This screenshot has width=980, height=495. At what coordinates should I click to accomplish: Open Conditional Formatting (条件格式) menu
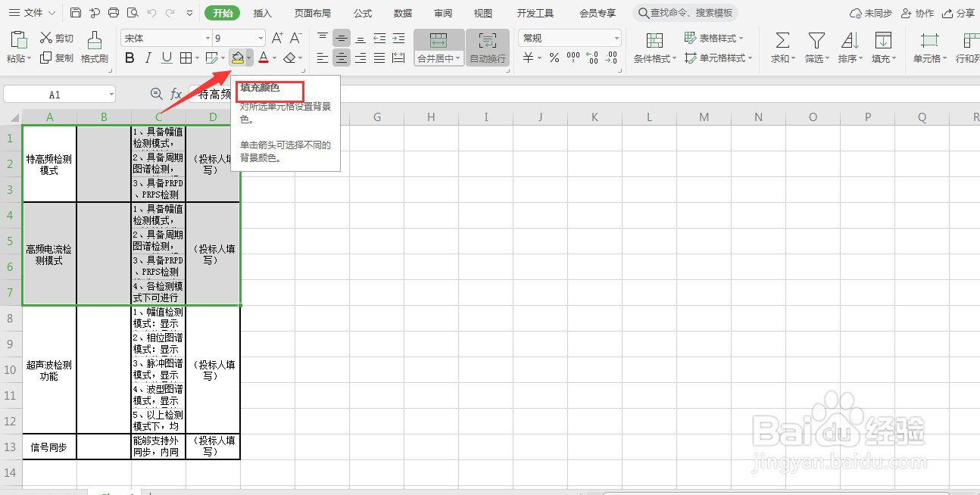pos(655,47)
